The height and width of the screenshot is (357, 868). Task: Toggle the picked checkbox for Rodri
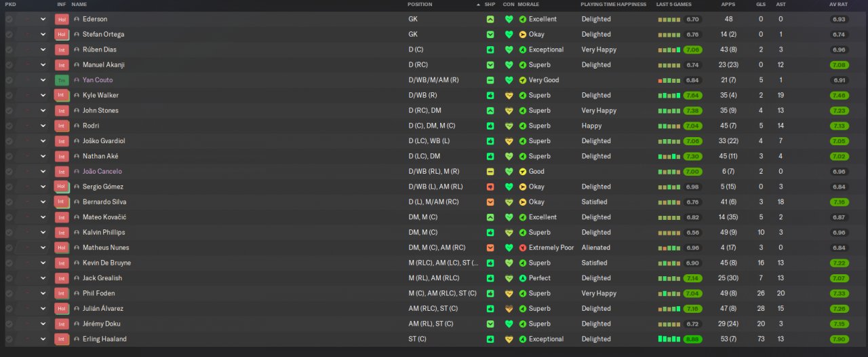pos(9,126)
